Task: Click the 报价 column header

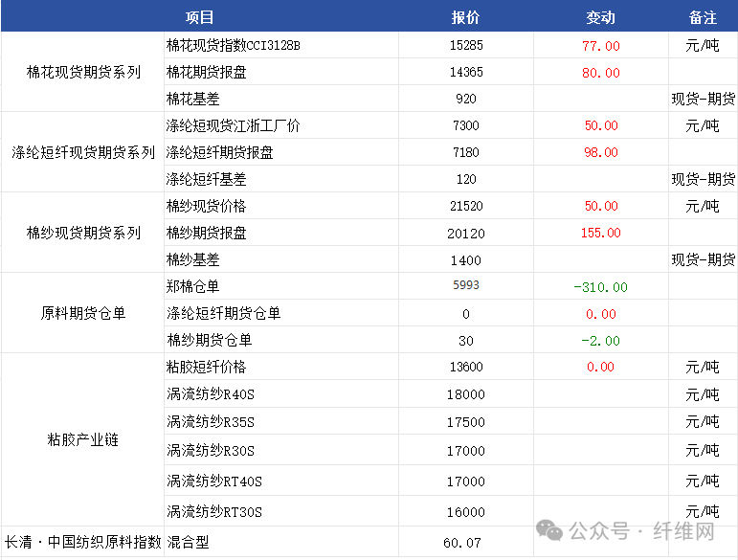Action: [465, 17]
